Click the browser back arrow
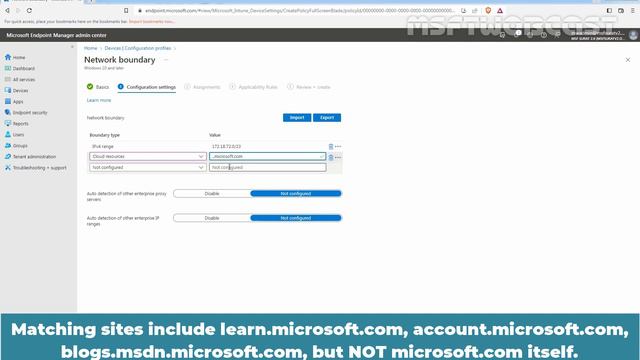 pos(7,11)
